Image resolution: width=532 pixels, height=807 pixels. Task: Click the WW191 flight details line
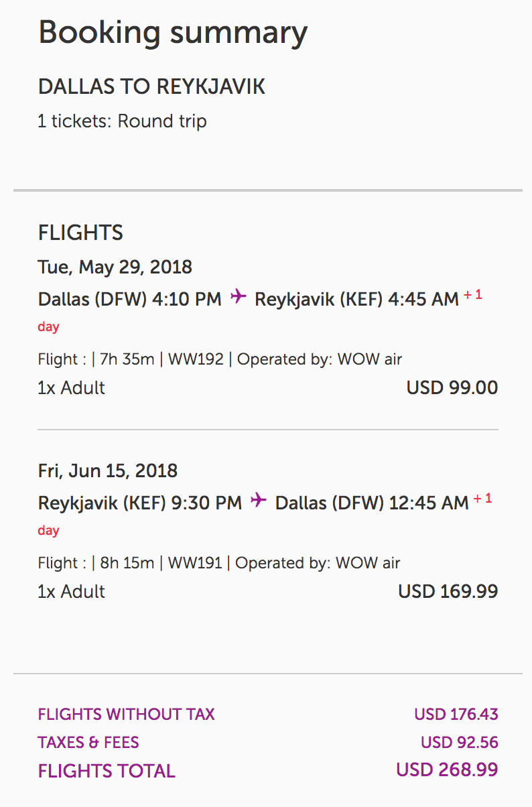tap(219, 563)
